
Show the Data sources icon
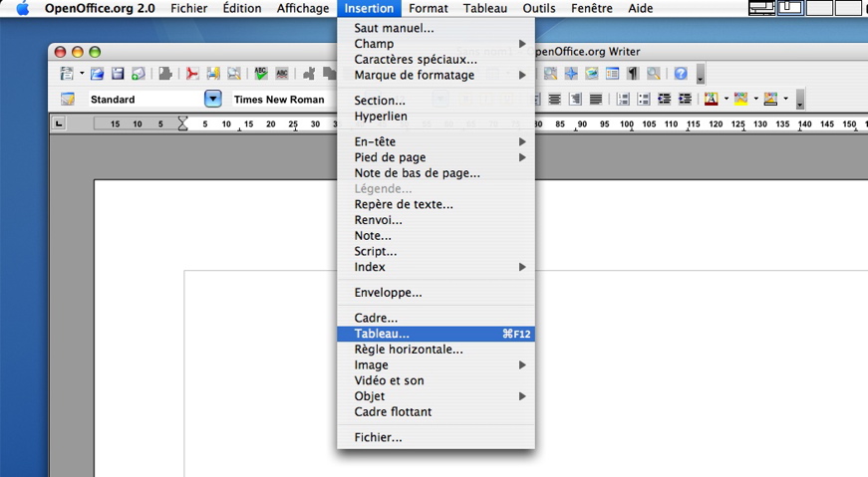[612, 73]
